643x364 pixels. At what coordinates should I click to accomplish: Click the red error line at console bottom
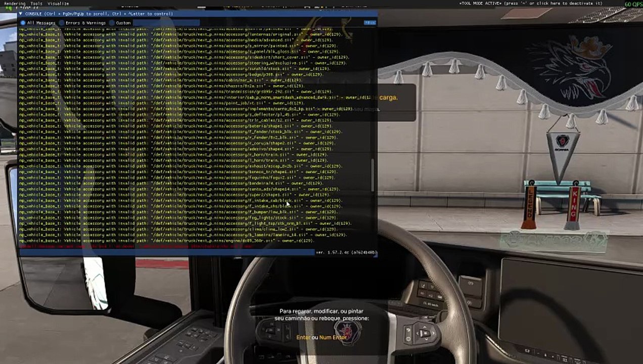tap(136, 246)
